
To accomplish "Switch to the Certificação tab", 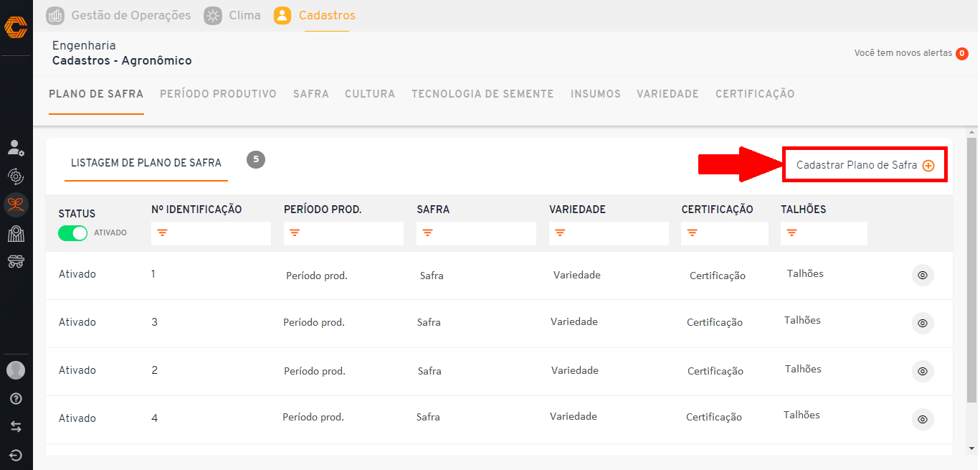I will pos(755,94).
